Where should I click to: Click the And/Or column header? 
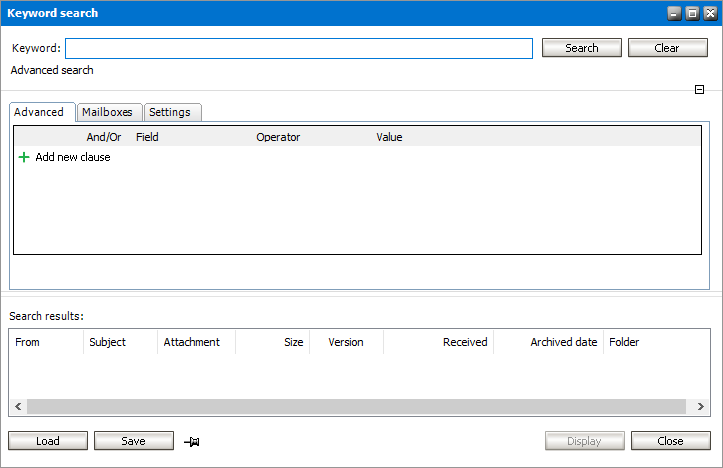click(x=104, y=137)
